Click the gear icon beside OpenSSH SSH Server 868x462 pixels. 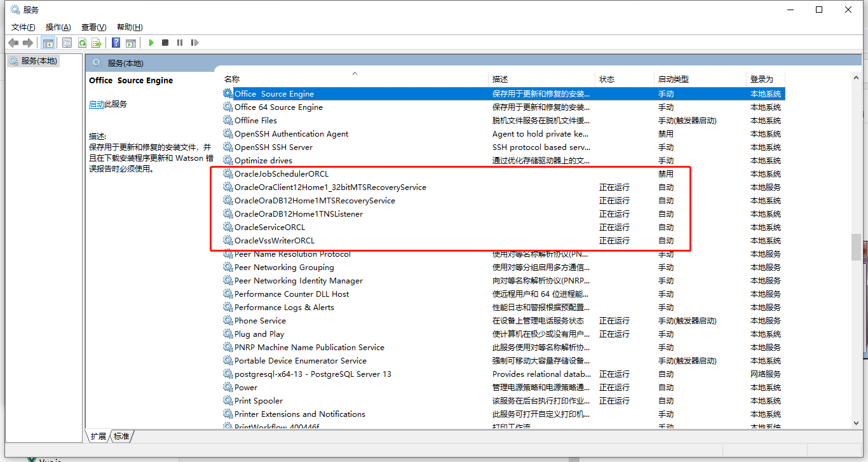coord(228,147)
